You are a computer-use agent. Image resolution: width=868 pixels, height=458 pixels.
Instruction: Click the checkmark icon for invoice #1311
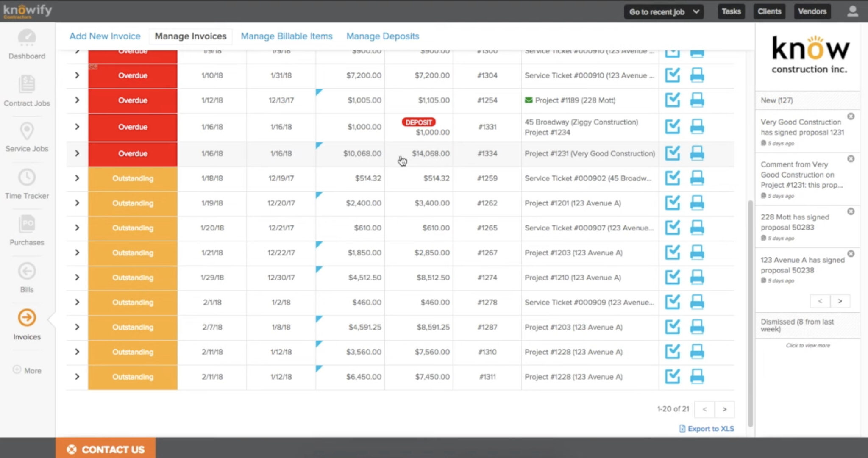[673, 376]
